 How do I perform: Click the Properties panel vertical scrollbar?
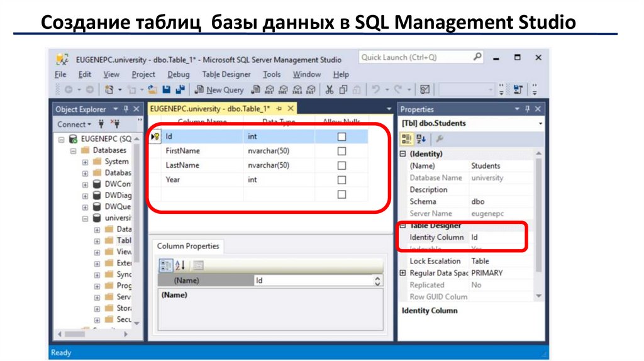(x=538, y=226)
